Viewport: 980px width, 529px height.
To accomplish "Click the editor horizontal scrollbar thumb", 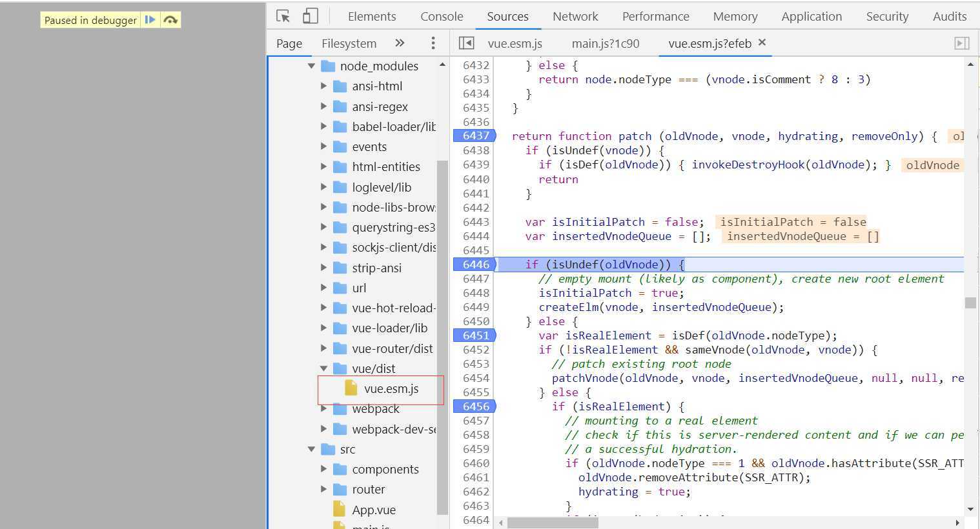I will [553, 523].
